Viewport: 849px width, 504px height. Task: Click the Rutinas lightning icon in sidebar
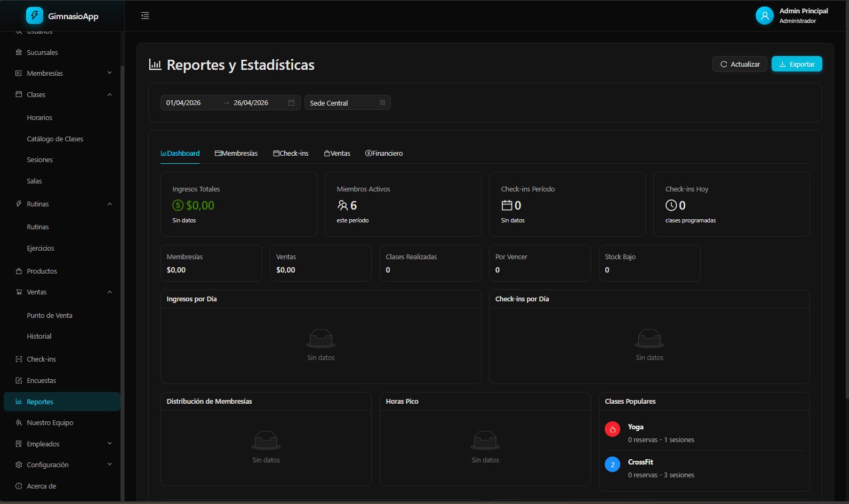click(19, 204)
